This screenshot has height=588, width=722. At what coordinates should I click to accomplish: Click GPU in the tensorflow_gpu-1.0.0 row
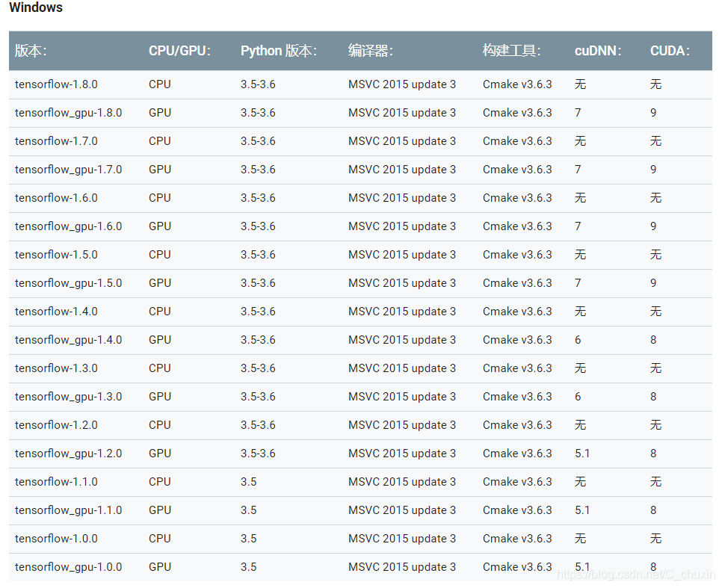pos(160,567)
